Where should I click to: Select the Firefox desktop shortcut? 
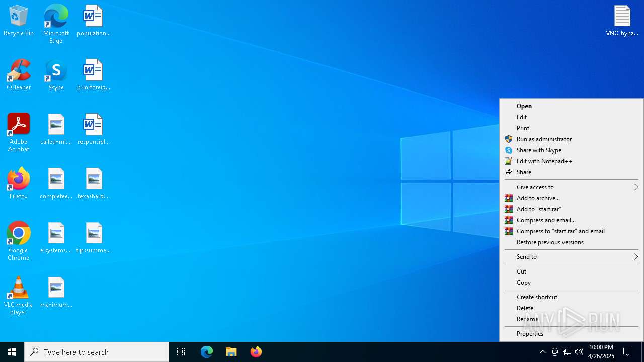click(19, 184)
